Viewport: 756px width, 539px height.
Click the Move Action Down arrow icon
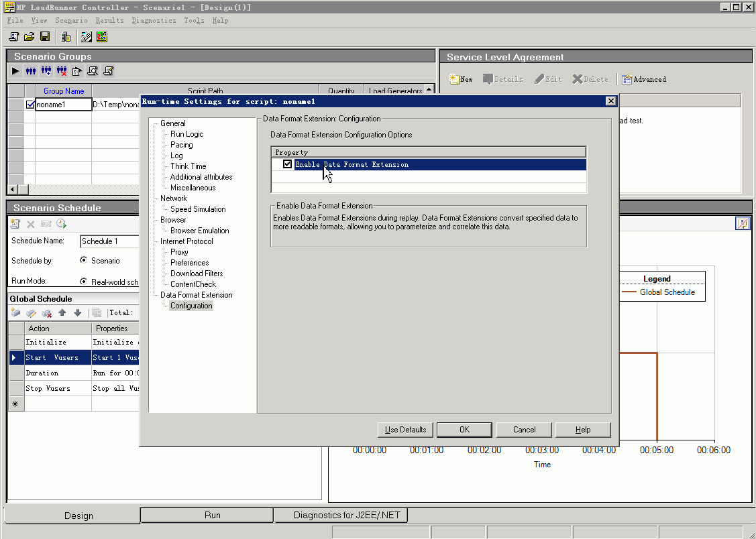click(78, 312)
